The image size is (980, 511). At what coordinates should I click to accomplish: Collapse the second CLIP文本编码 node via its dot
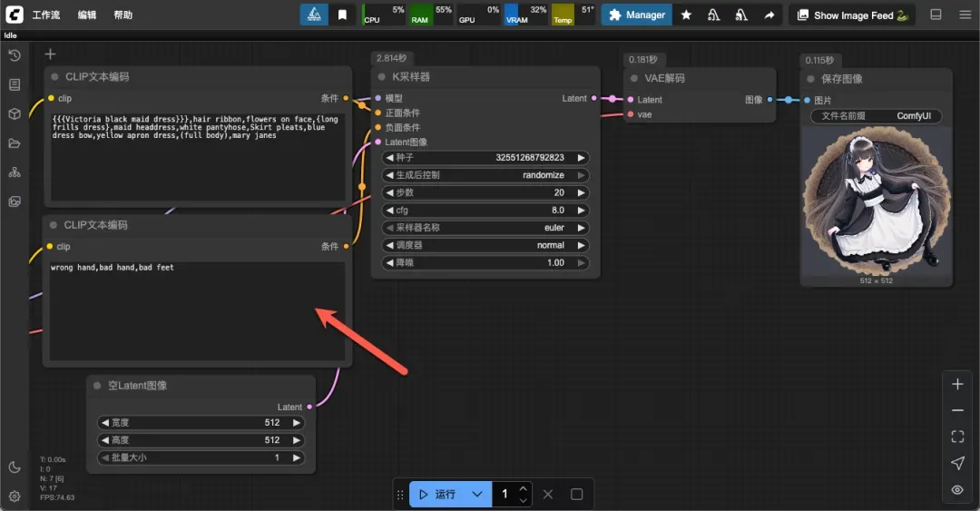(54, 224)
